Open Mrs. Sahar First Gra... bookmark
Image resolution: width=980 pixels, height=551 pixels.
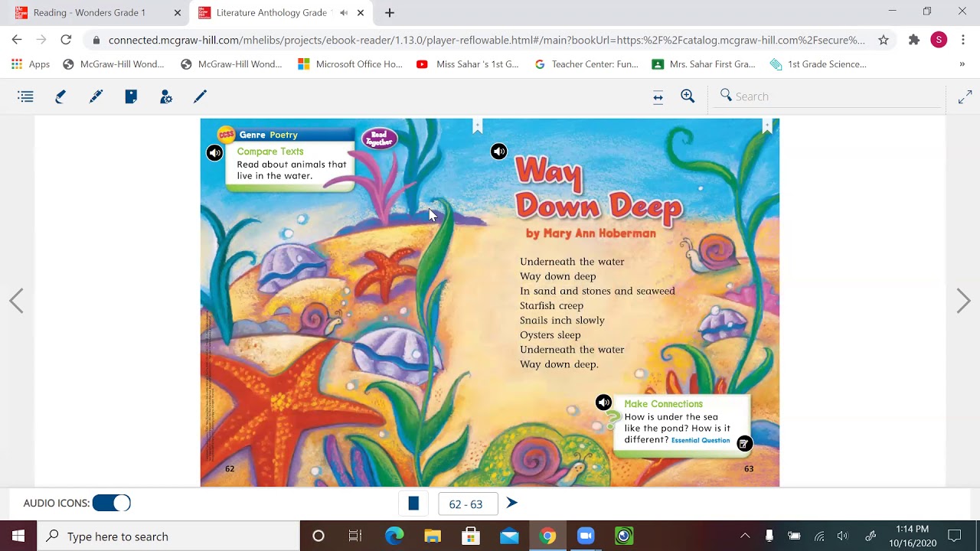(704, 64)
